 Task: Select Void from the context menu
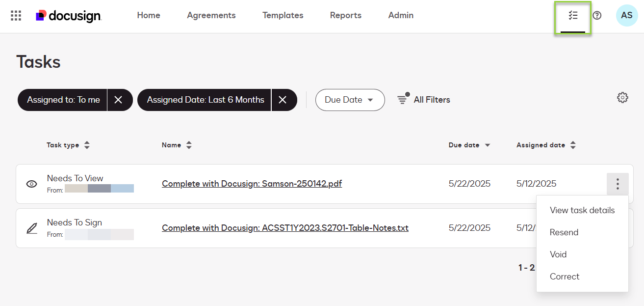(558, 254)
